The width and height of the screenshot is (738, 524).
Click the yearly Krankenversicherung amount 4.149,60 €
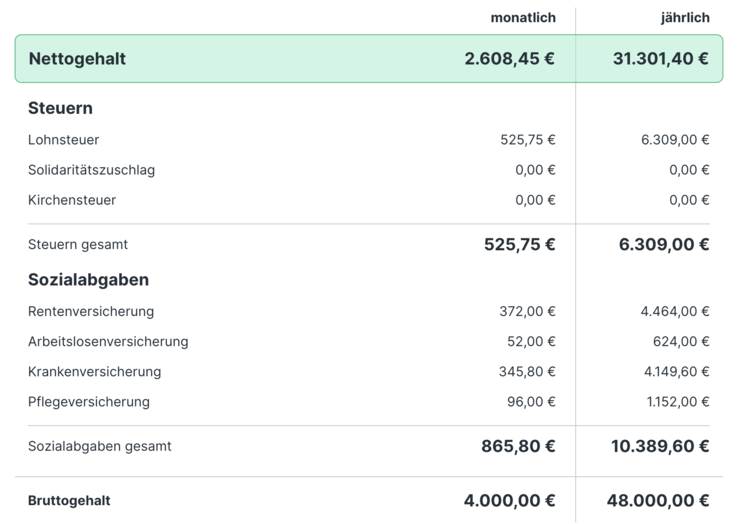tap(676, 371)
